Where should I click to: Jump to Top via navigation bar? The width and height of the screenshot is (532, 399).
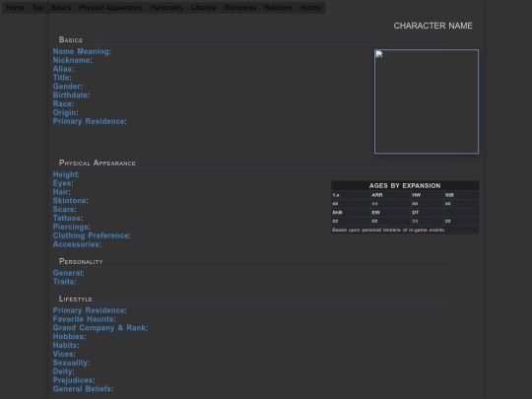(37, 8)
